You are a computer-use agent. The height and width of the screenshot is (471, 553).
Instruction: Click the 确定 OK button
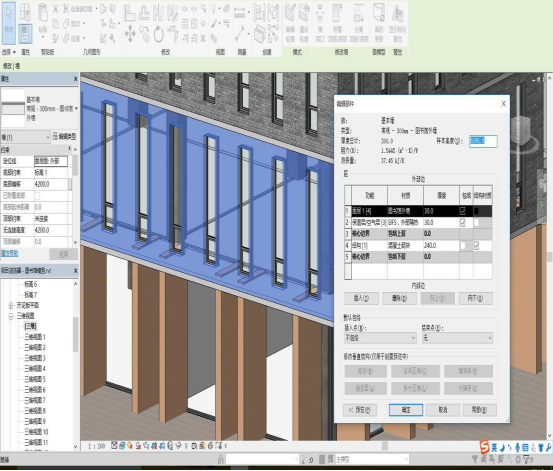[406, 410]
